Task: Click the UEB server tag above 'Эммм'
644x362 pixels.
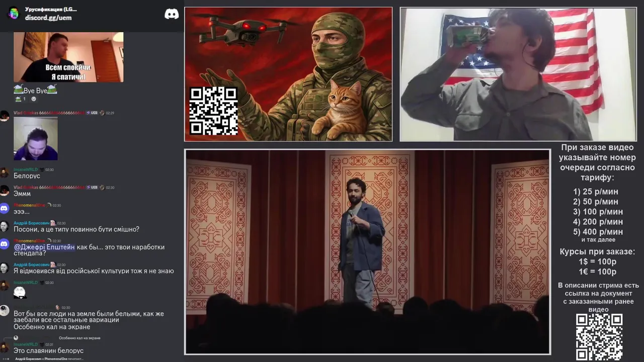Action: pos(92,187)
